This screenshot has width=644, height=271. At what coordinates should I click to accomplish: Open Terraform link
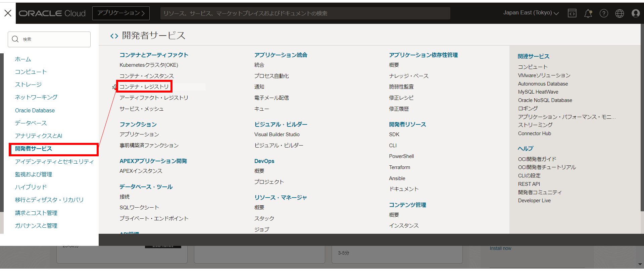pyautogui.click(x=400, y=167)
